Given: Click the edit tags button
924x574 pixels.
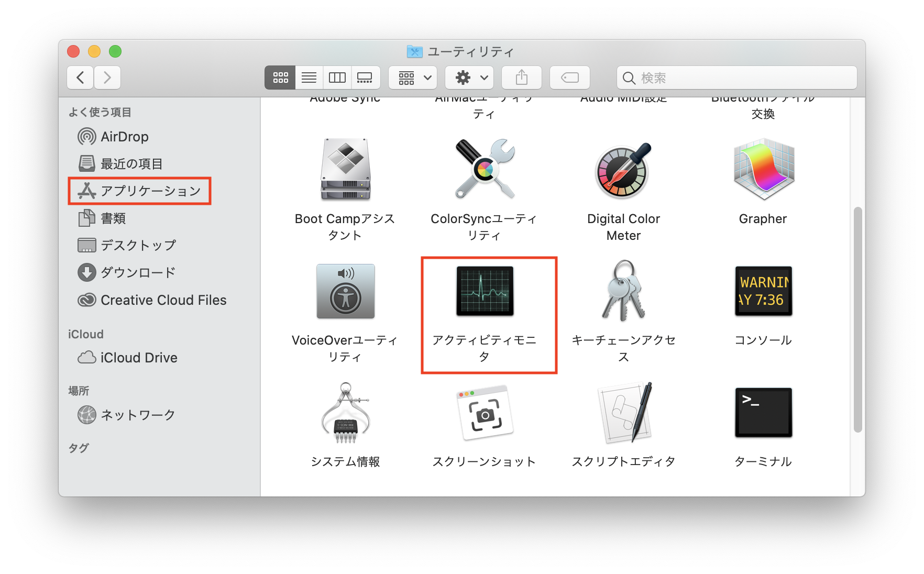Looking at the screenshot, I should pos(570,78).
